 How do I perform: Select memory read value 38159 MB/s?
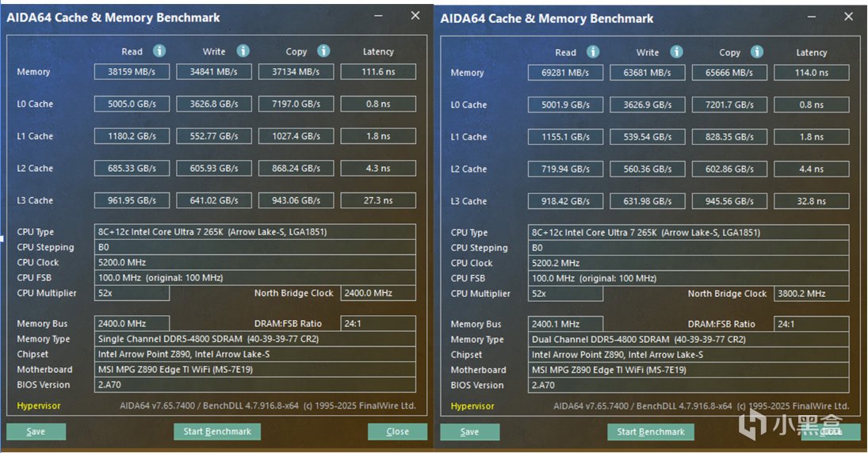coord(132,72)
